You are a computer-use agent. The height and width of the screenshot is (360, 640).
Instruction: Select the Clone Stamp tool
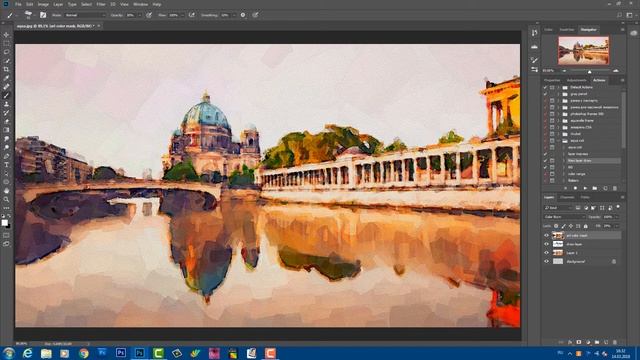tap(6, 104)
